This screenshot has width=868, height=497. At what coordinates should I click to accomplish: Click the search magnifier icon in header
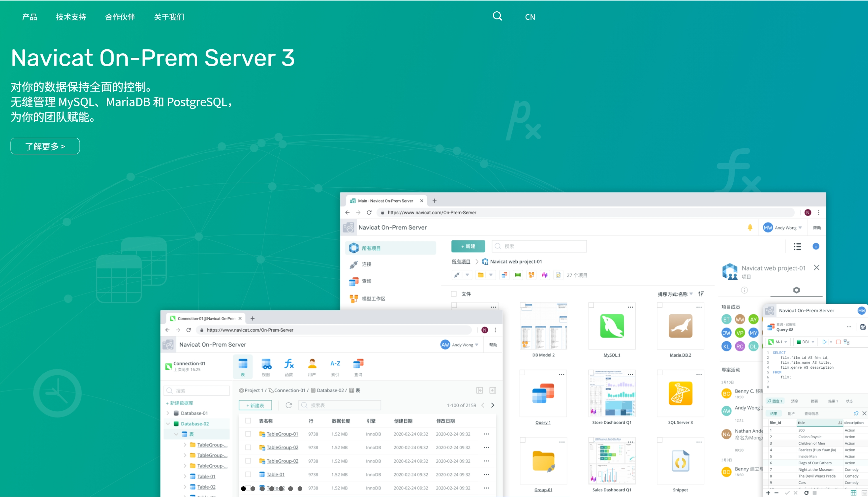pos(497,16)
